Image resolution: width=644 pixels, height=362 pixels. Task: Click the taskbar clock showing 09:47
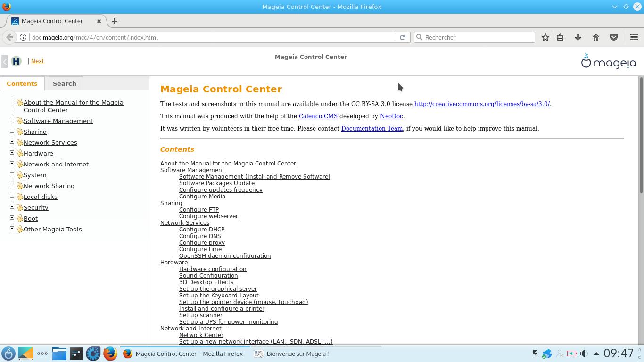pos(619,354)
